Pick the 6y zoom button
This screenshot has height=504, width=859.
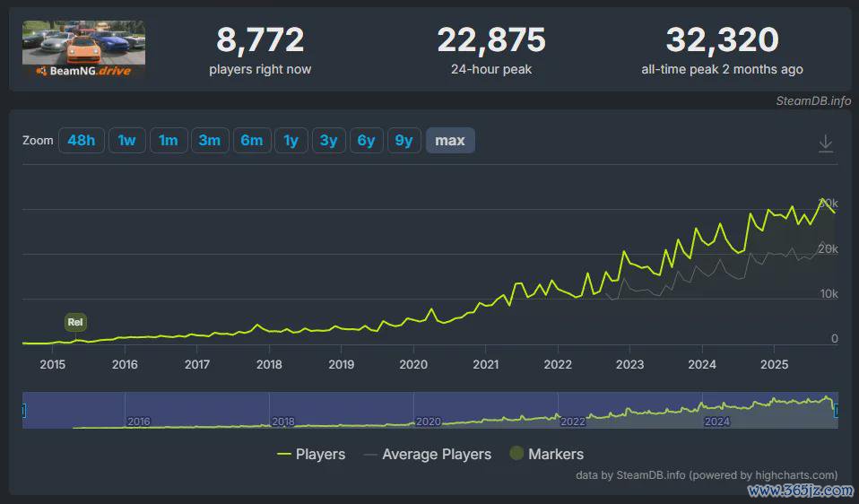tap(367, 141)
